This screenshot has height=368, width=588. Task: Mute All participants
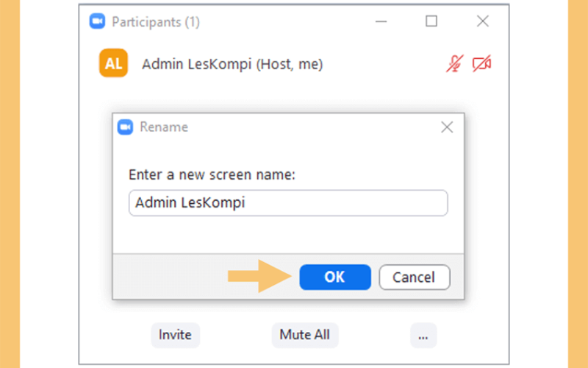(305, 335)
